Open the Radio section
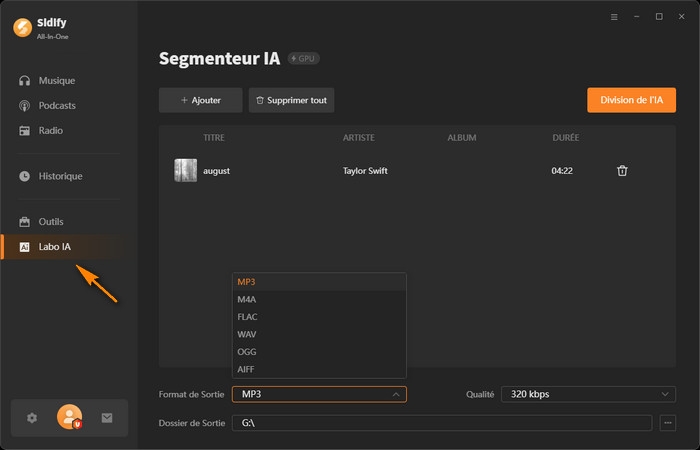This screenshot has height=450, width=700. point(50,130)
